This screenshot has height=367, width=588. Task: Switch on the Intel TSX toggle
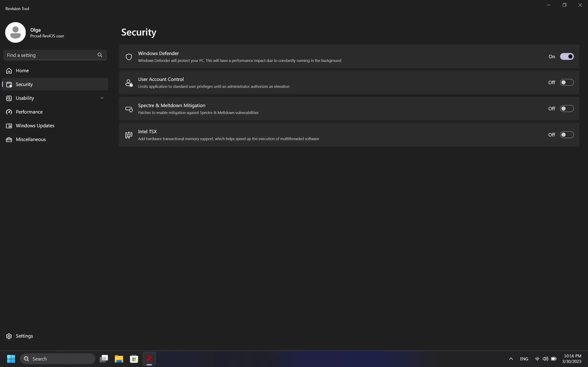point(567,135)
